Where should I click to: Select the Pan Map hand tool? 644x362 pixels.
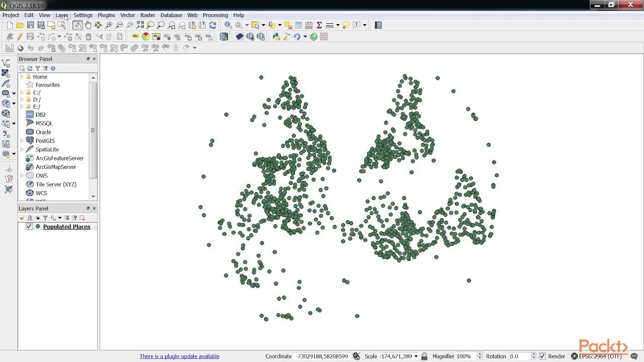pyautogui.click(x=88, y=25)
